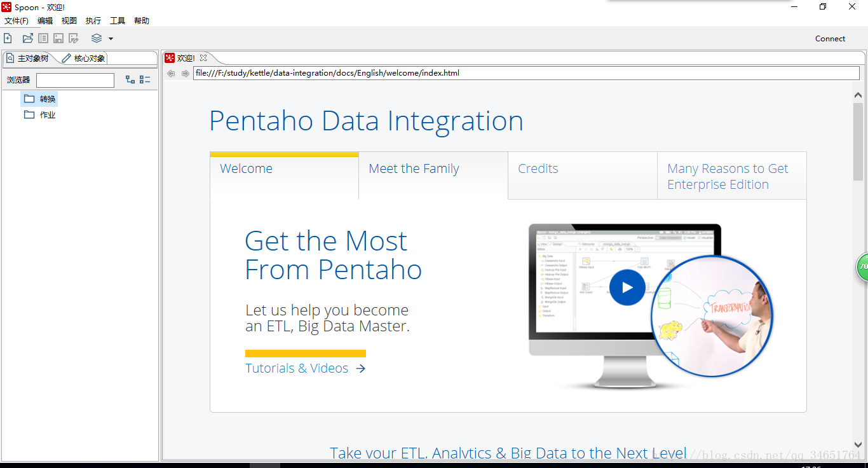Viewport: 868px width, 468px height.
Task: Play the video on the monitor image
Action: (627, 287)
